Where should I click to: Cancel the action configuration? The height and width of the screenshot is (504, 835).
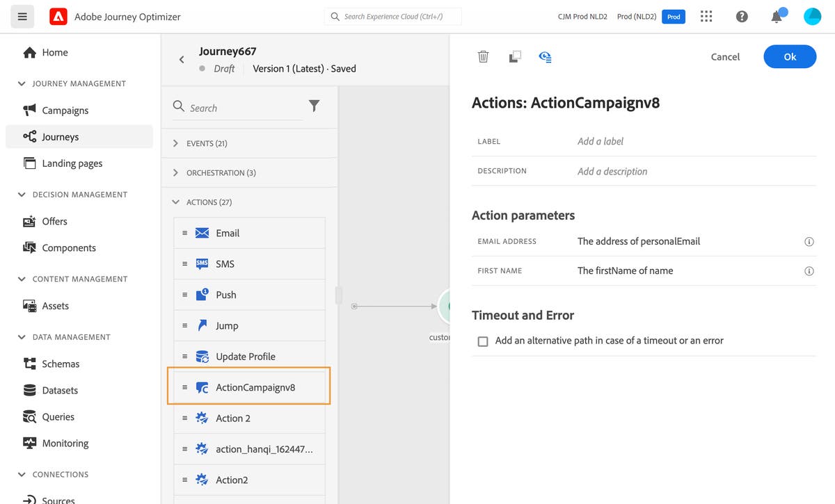click(x=725, y=56)
